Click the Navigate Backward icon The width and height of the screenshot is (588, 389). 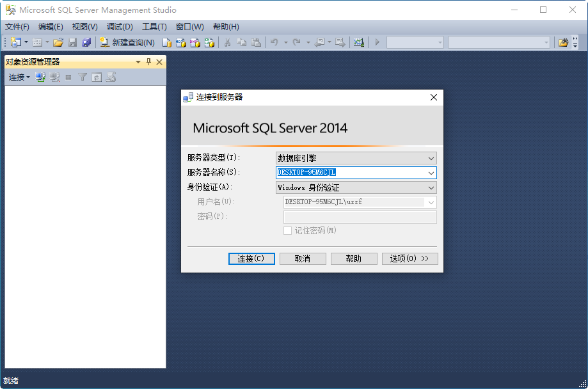pos(320,42)
